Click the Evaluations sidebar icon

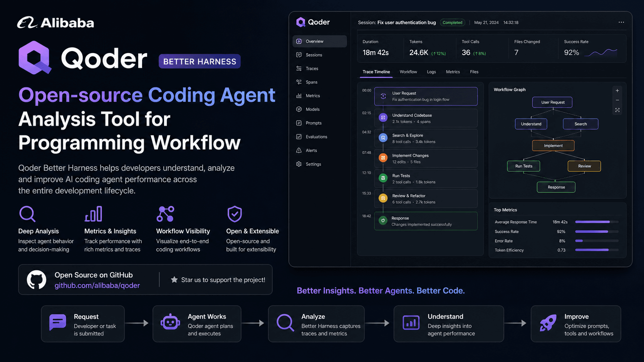coord(299,137)
